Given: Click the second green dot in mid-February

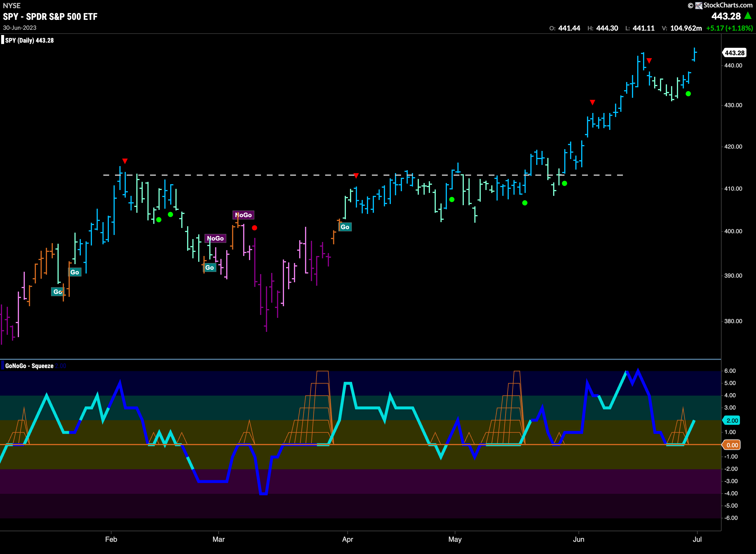Looking at the screenshot, I should [x=170, y=214].
